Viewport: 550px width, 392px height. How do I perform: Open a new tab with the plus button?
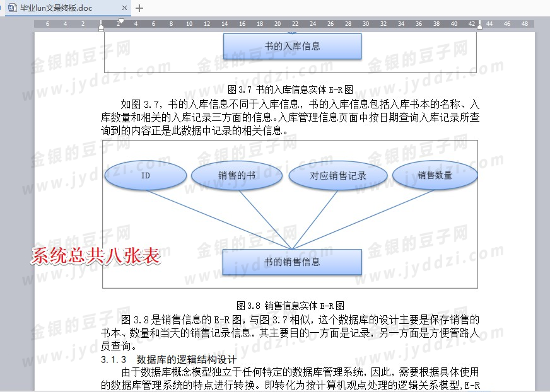pyautogui.click(x=139, y=8)
